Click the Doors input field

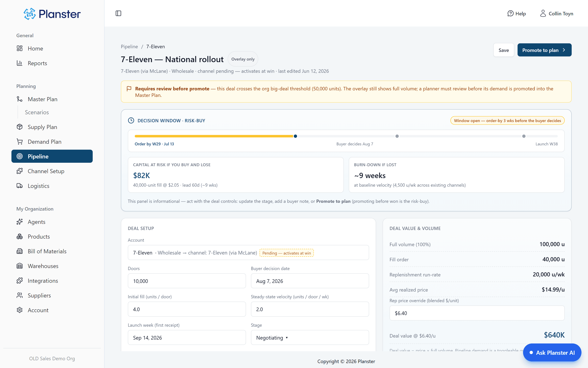click(187, 281)
